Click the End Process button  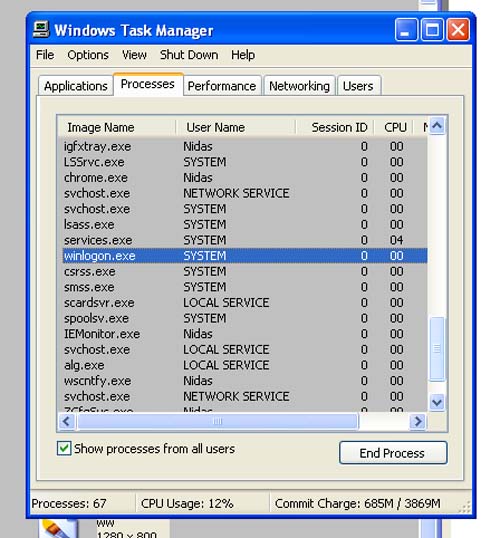tap(393, 453)
